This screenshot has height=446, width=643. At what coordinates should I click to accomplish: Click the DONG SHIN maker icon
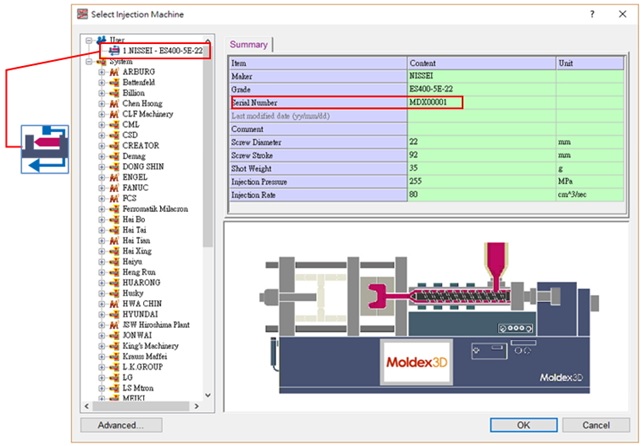114,167
